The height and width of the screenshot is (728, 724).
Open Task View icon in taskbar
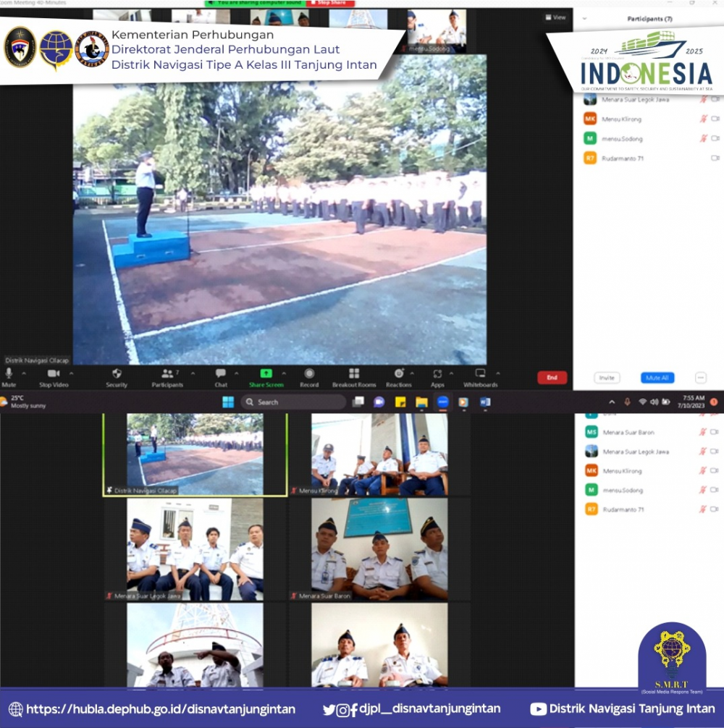pos(358,402)
